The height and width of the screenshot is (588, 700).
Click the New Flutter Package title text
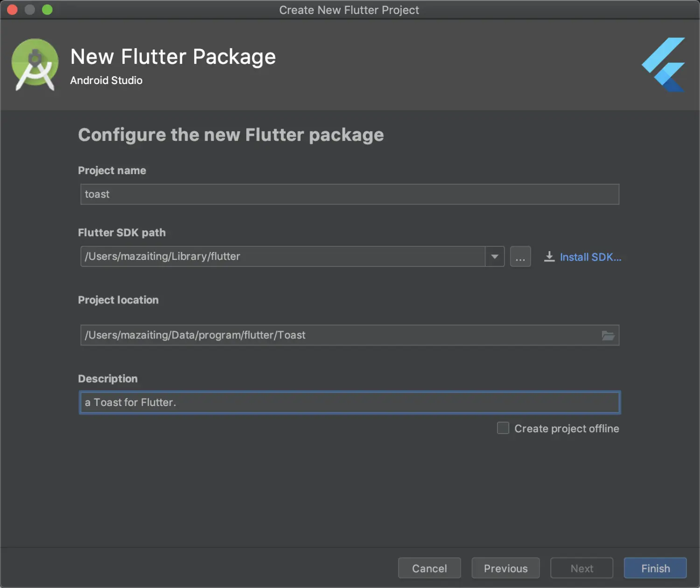[173, 57]
